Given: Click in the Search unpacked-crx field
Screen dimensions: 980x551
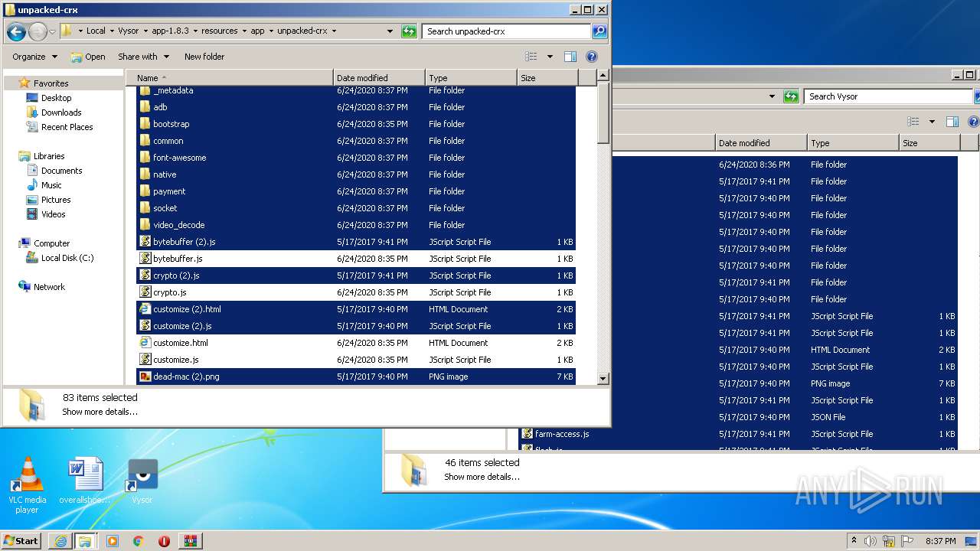Looking at the screenshot, I should pos(507,31).
